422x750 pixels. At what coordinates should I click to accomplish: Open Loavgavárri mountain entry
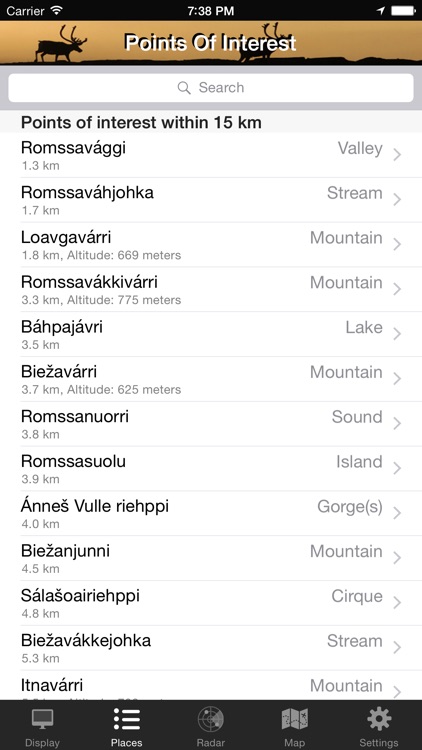click(211, 244)
